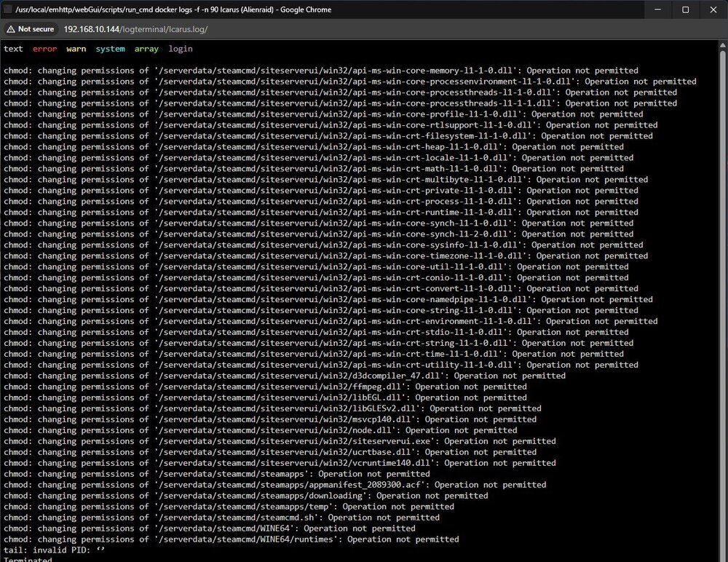This screenshot has width=728, height=562.
Task: Click the log line for ucrtbase.dll
Action: (270, 452)
